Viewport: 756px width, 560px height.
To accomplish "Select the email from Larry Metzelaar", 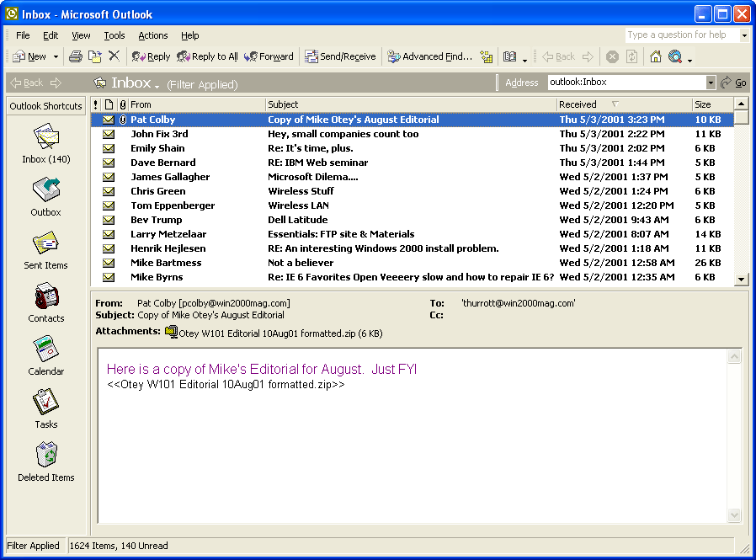I will point(168,234).
